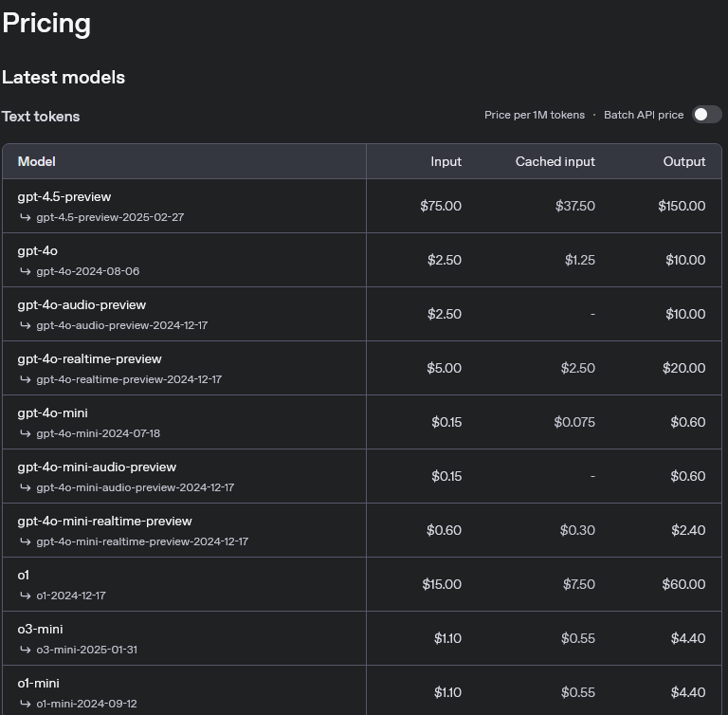This screenshot has height=715, width=728.
Task: Click the $5.00 input price
Action: tap(444, 368)
